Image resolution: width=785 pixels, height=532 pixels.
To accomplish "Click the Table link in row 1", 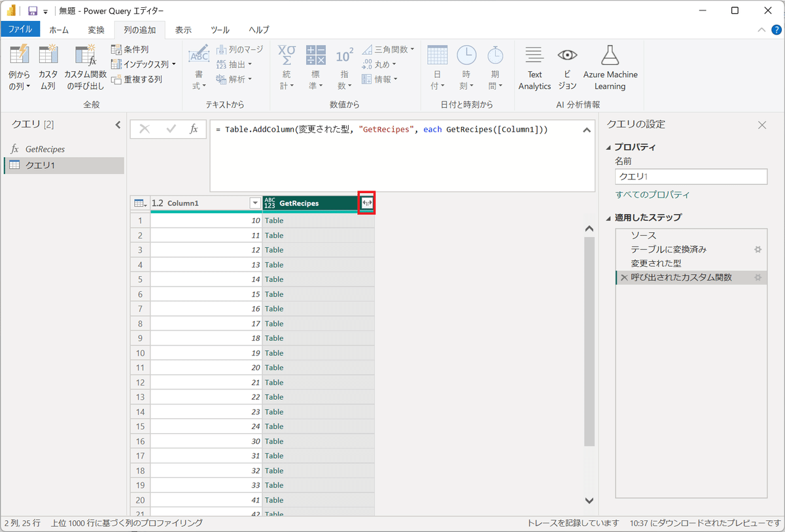I will (274, 221).
